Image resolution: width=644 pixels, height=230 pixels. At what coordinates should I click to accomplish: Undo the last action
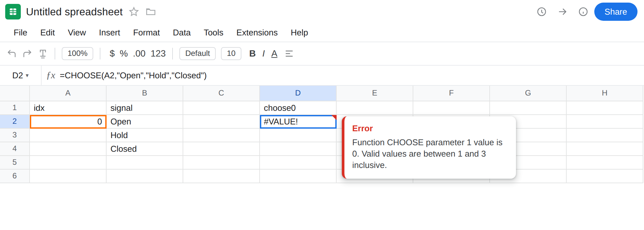[12, 53]
